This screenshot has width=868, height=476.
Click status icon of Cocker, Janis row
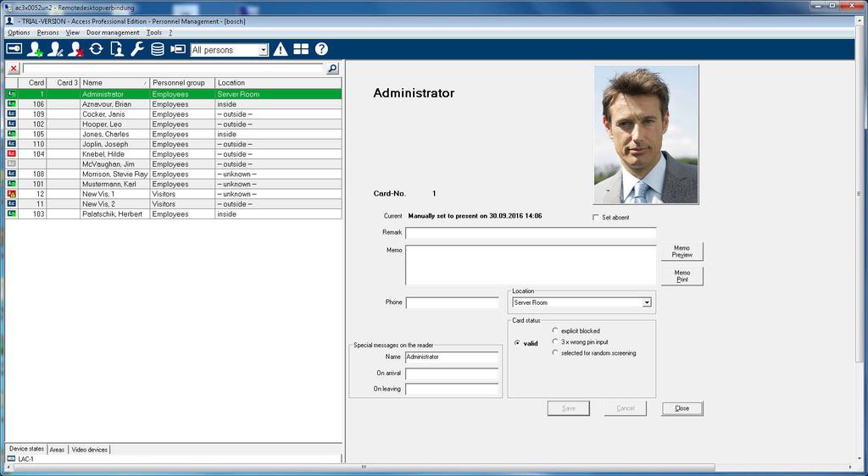[11, 113]
